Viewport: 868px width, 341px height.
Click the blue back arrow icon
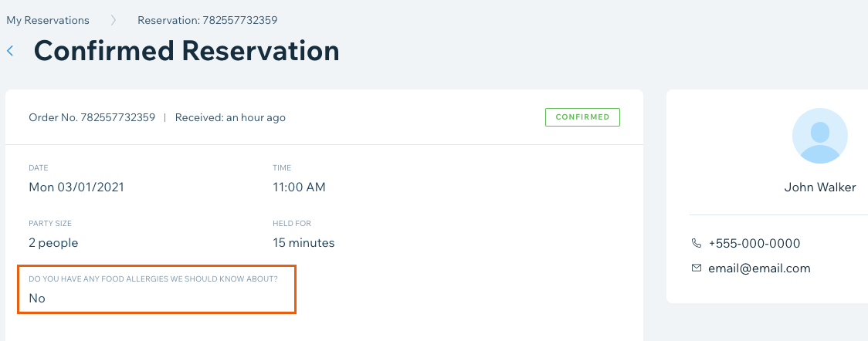(10, 51)
